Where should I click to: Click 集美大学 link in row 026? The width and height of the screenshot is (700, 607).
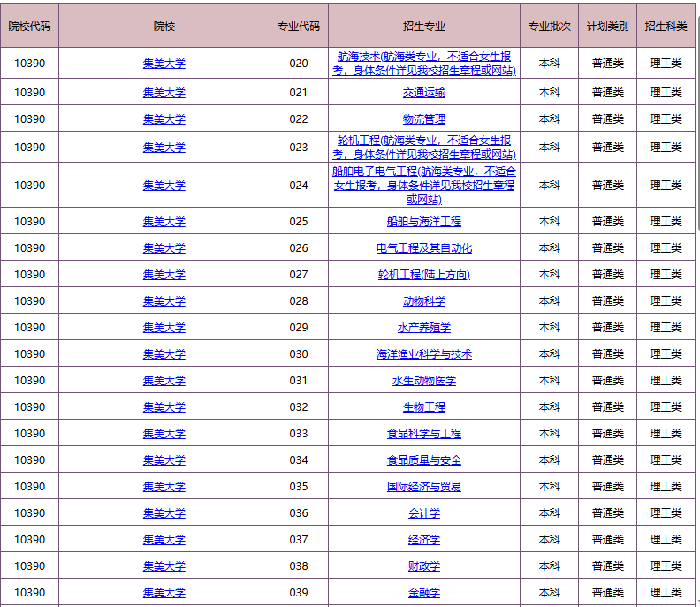pos(164,247)
